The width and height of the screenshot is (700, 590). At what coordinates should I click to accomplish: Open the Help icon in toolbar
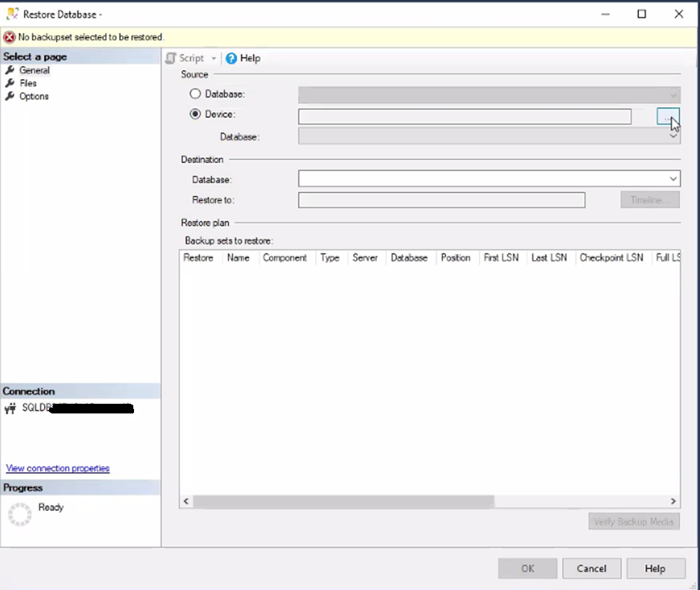tap(231, 58)
